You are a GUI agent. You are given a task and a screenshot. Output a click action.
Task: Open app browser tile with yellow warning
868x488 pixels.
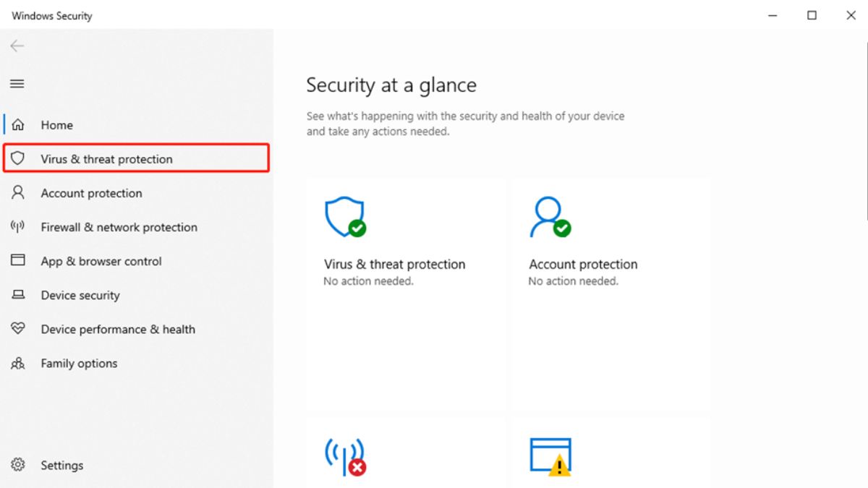click(x=610, y=453)
